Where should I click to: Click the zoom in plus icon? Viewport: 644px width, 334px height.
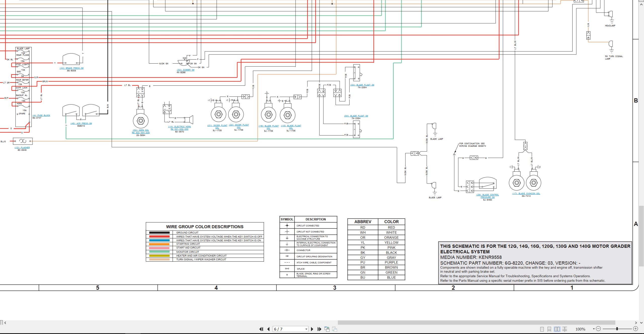(x=635, y=329)
